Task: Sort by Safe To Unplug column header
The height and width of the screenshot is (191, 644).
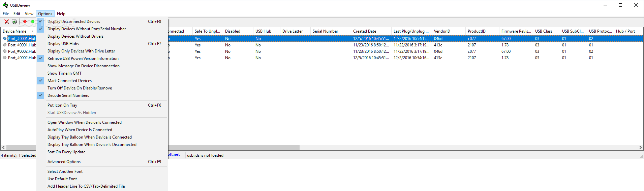Action: click(x=208, y=31)
